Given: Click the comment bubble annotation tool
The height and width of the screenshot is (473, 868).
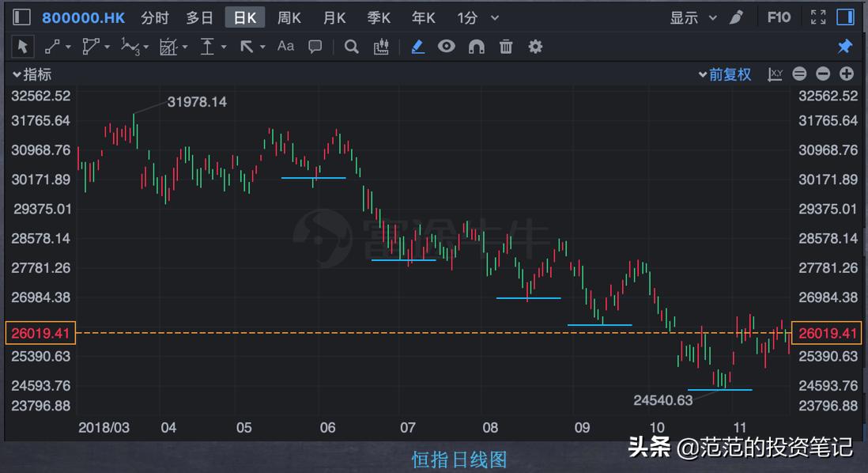Looking at the screenshot, I should (x=315, y=47).
